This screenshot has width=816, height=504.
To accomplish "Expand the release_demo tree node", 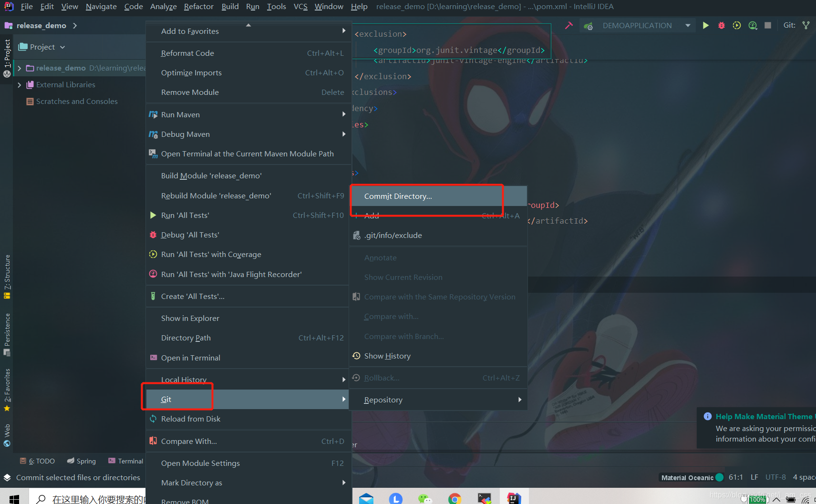I will pos(19,68).
